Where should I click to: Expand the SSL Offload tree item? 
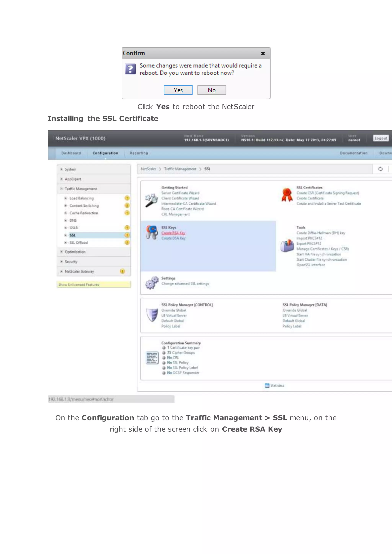(x=65, y=243)
